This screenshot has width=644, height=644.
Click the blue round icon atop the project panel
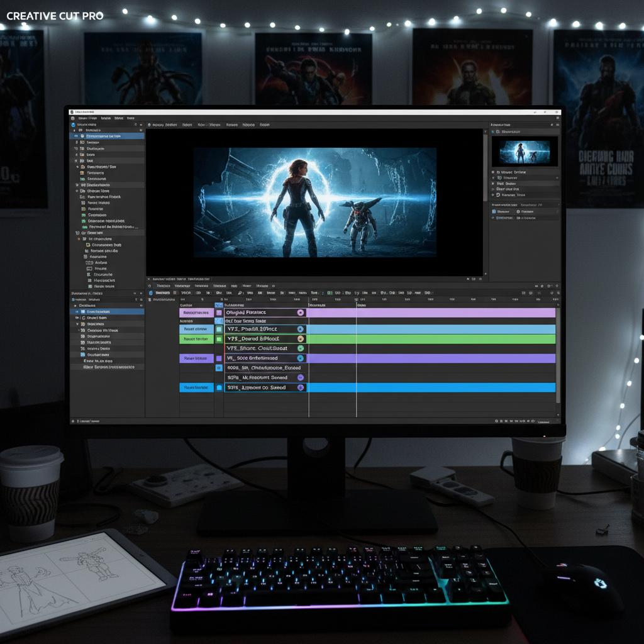pos(74,125)
